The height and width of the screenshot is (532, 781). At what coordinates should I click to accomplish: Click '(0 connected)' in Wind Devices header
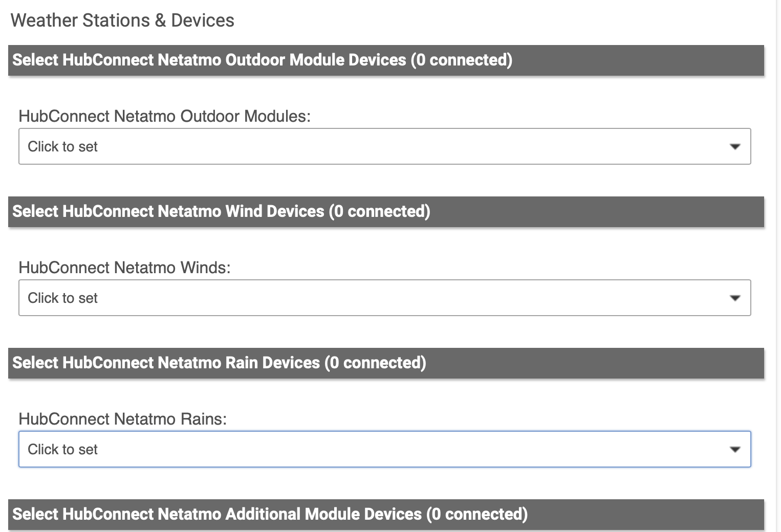click(x=380, y=211)
